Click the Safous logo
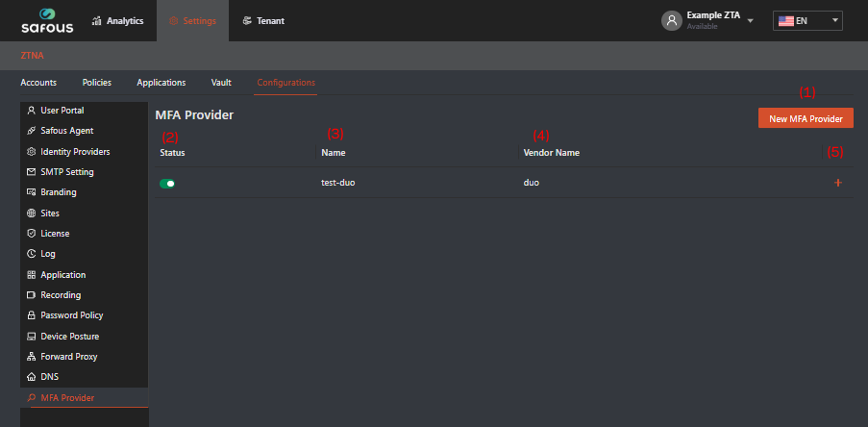Viewport: 868px width, 427px height. (x=40, y=20)
